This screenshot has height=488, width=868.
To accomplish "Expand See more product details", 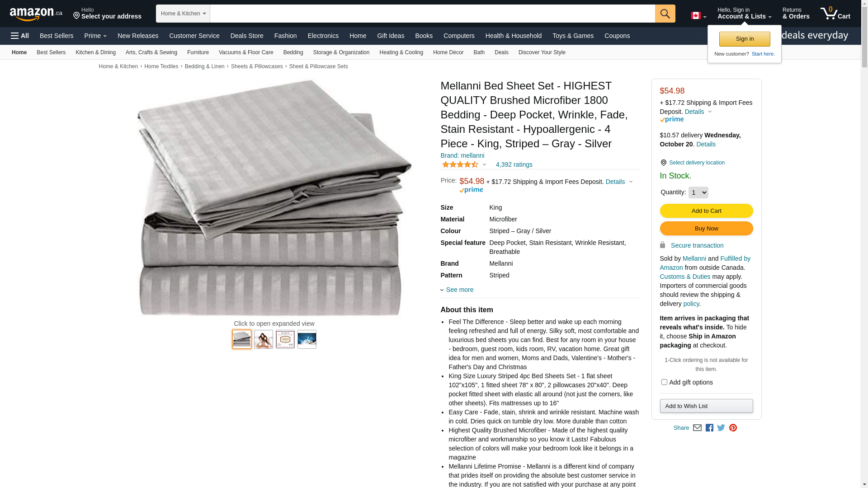I will pos(459,290).
